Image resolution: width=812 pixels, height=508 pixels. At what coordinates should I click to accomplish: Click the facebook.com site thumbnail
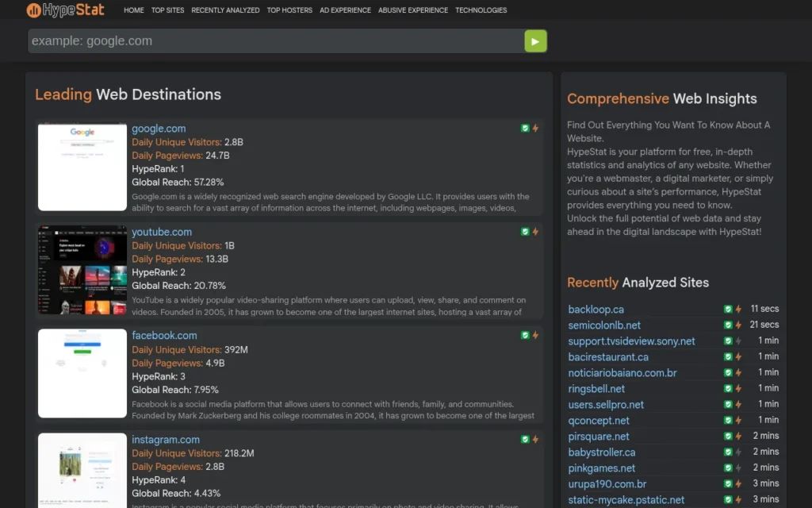(82, 373)
